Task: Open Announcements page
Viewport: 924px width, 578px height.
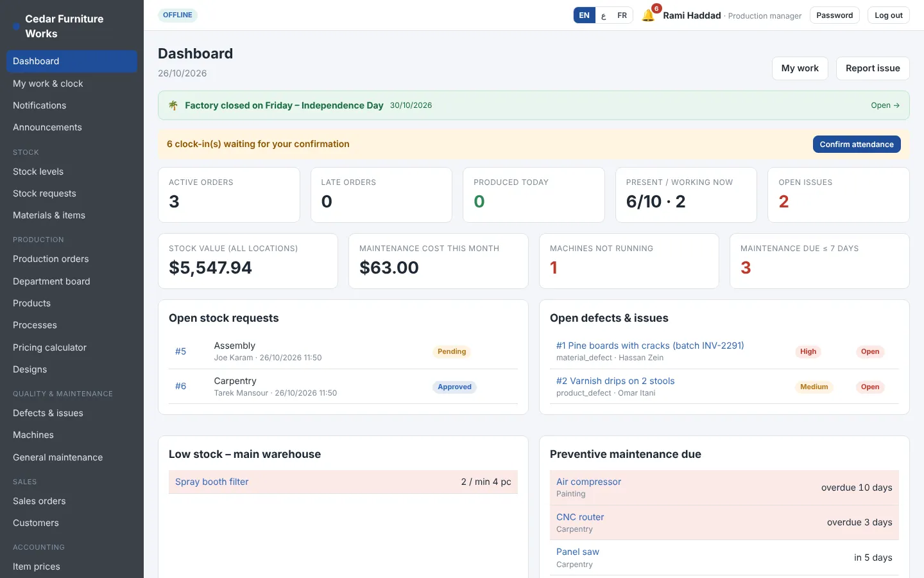Action: (71, 127)
